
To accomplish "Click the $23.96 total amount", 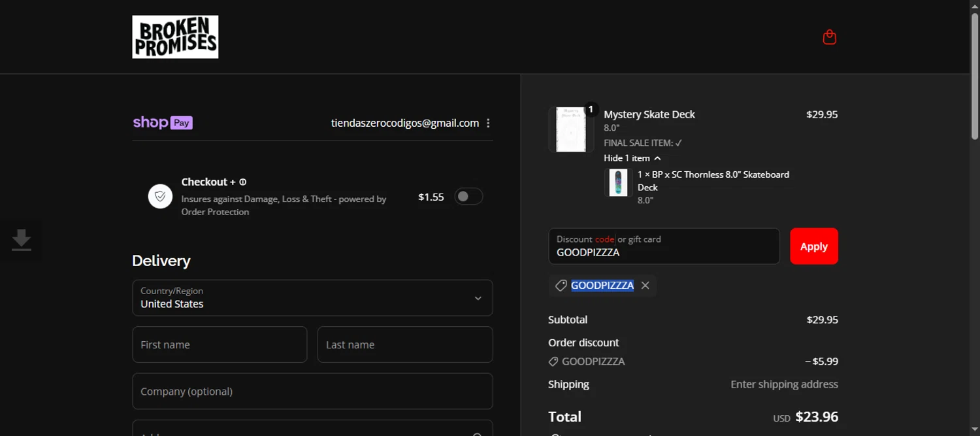I will click(817, 417).
